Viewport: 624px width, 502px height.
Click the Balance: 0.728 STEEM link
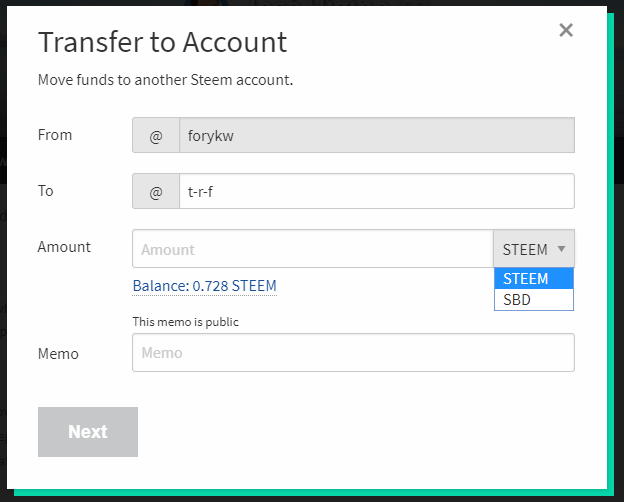point(204,286)
